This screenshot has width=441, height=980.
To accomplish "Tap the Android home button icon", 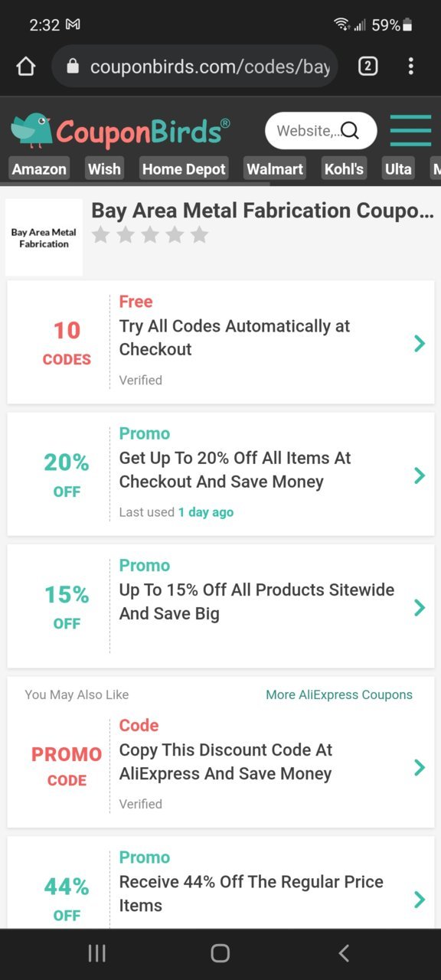I will (220, 952).
